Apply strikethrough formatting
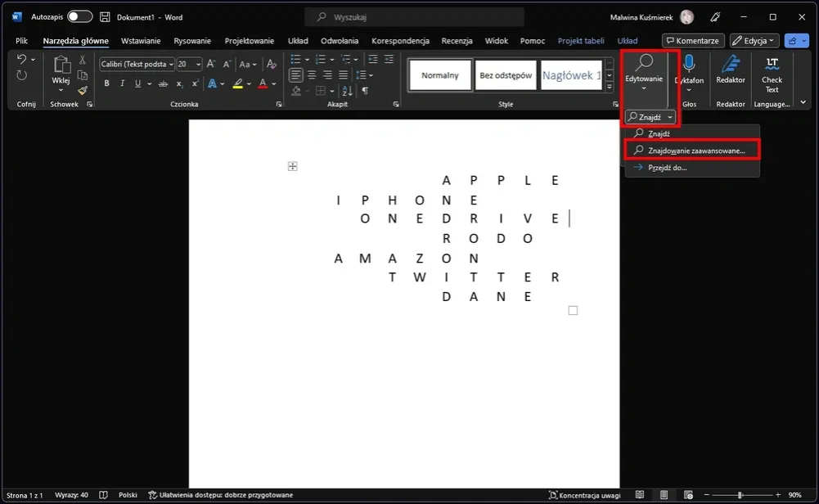The image size is (819, 504). pos(163,83)
